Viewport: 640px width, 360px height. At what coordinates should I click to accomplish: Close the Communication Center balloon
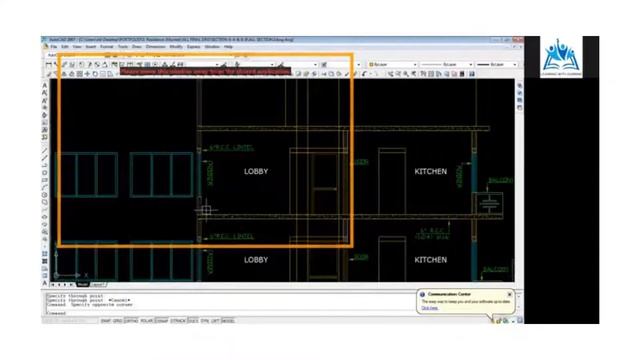click(x=509, y=294)
